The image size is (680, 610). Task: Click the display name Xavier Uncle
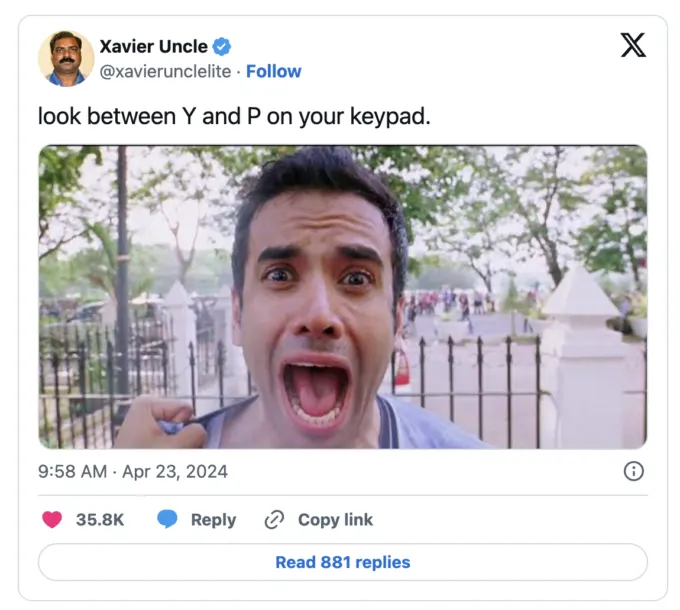pos(153,47)
